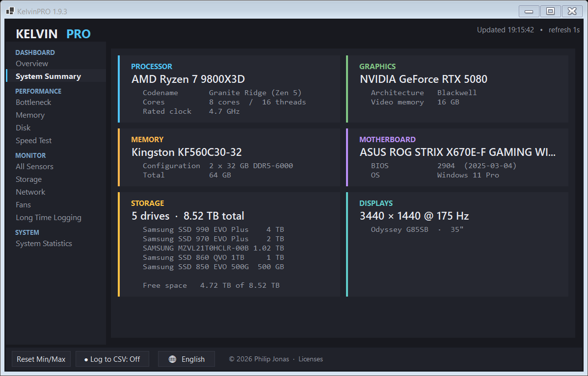Click the Reset Min/Max button
Screen dimensions: 588x376
coord(41,359)
